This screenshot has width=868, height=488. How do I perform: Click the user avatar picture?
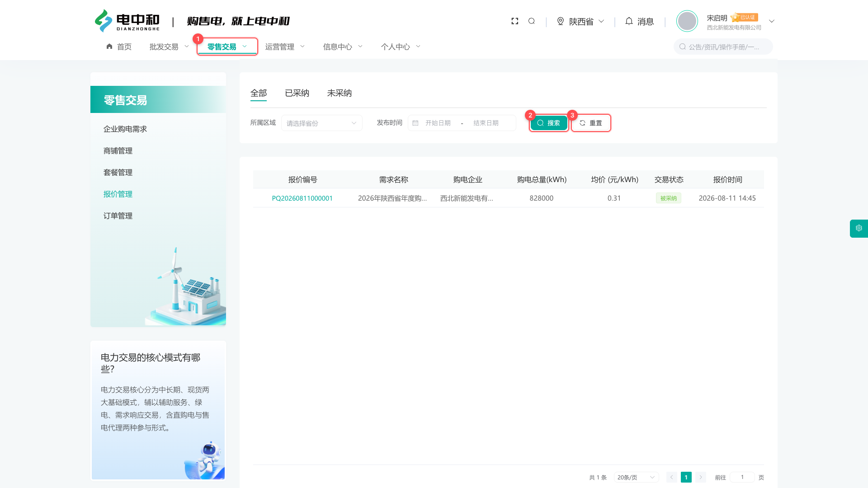(687, 21)
